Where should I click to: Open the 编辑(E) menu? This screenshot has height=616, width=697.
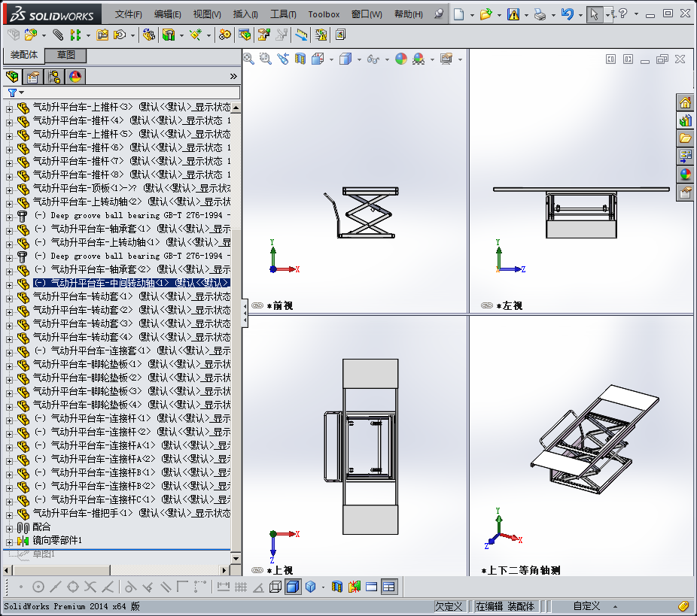pos(168,14)
